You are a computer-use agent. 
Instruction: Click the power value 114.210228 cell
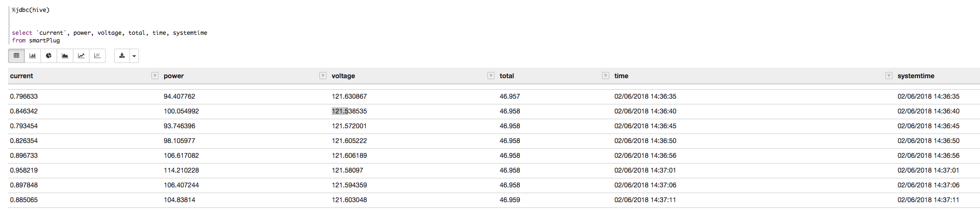click(181, 170)
